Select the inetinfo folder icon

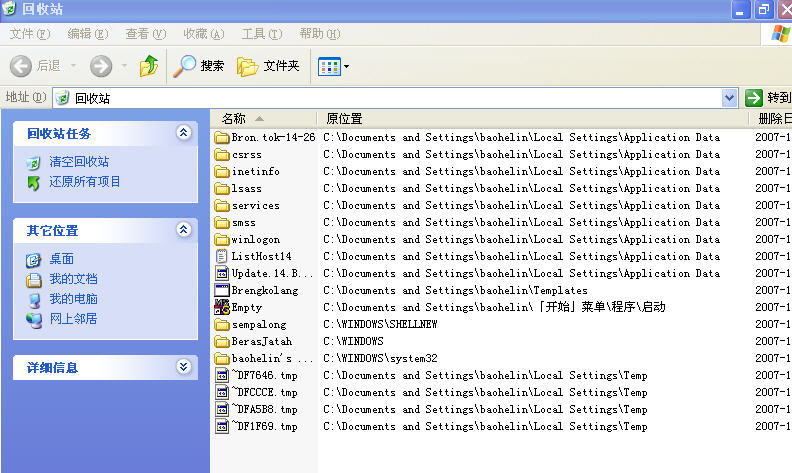coord(222,171)
